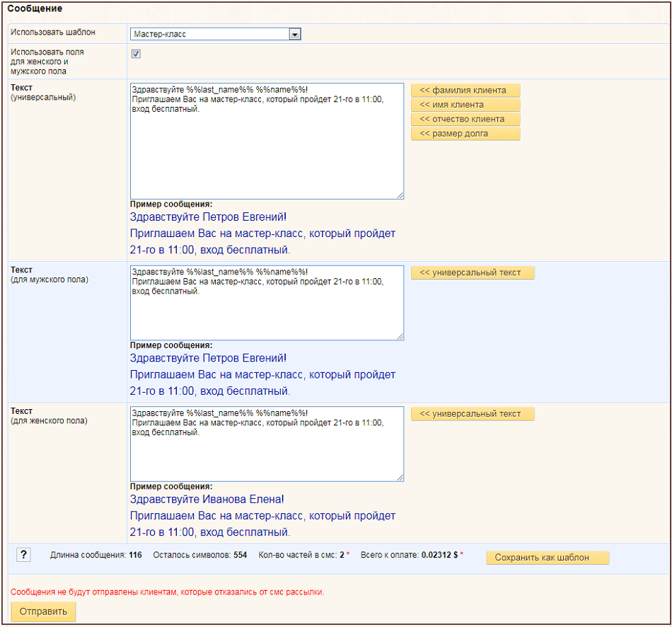Image resolution: width=672 pixels, height=627 pixels.
Task: Copy universal text into the female field
Action: 472,414
